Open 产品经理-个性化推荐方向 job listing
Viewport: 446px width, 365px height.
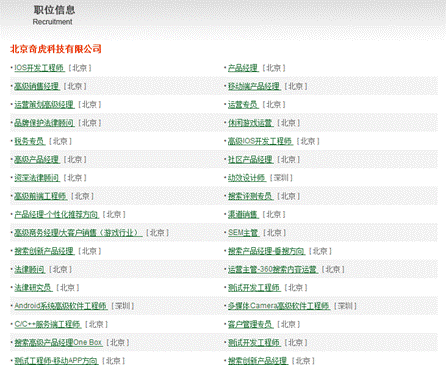pyautogui.click(x=57, y=215)
